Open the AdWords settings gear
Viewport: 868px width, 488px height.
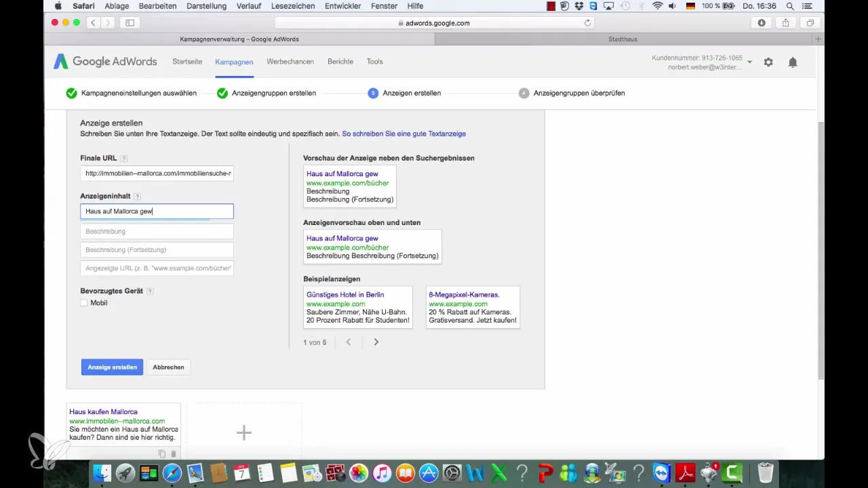pyautogui.click(x=768, y=62)
